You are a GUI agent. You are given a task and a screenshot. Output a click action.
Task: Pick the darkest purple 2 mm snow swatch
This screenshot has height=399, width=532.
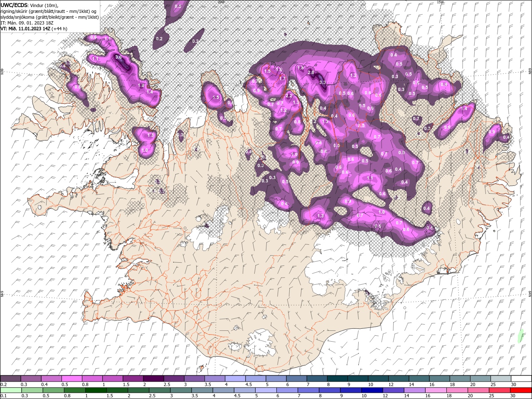point(153,378)
